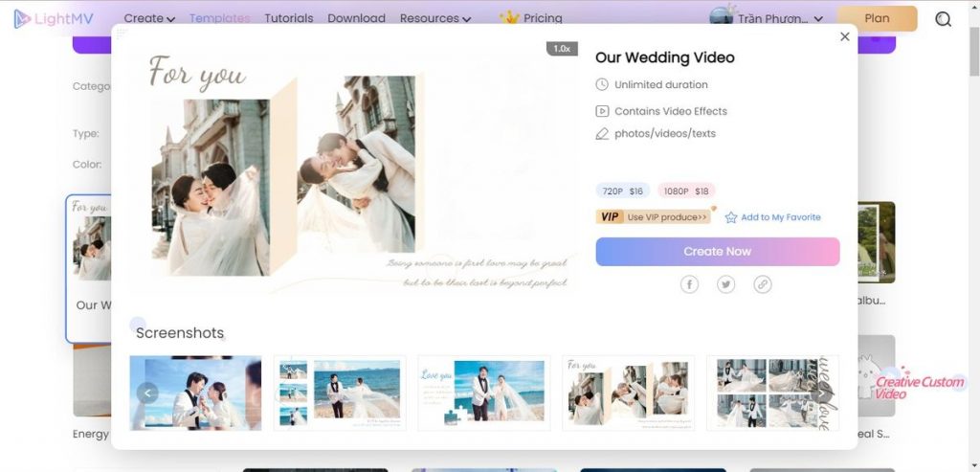Select the 720P $16 option
This screenshot has height=472, width=980.
622,191
